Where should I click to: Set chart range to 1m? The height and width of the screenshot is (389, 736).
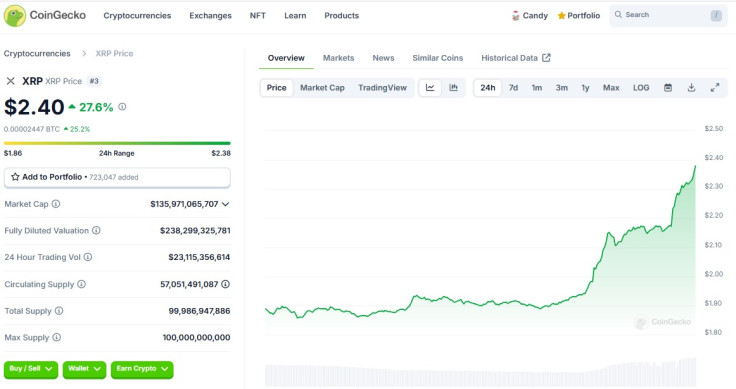pyautogui.click(x=537, y=88)
